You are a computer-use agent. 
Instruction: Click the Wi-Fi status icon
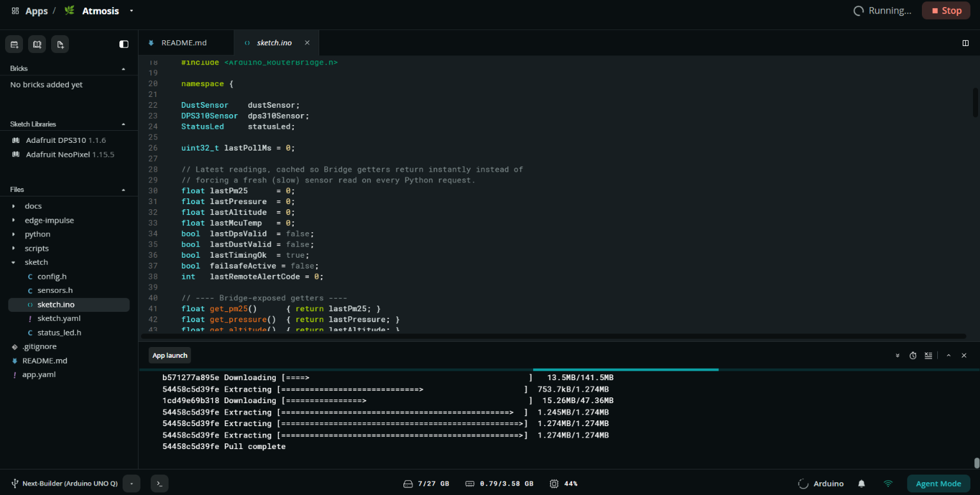[888, 484]
